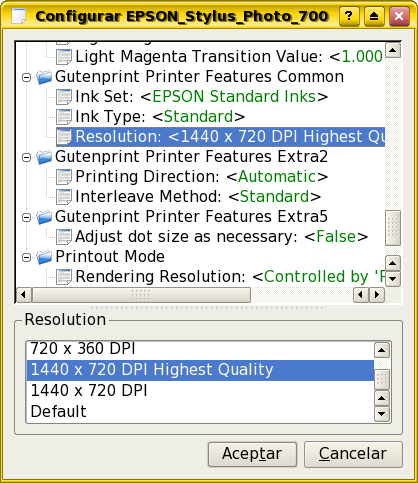Select the Printing Direction option row

201,177
